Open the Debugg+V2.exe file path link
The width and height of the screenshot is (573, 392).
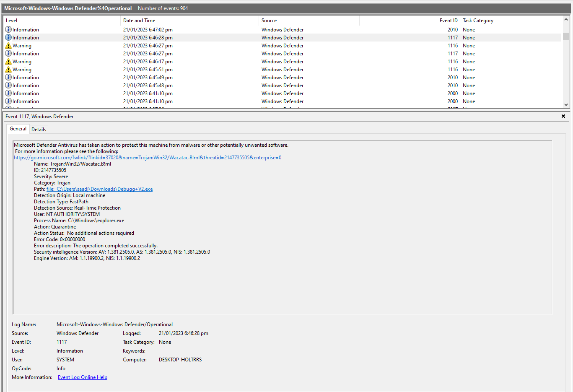[x=99, y=189]
